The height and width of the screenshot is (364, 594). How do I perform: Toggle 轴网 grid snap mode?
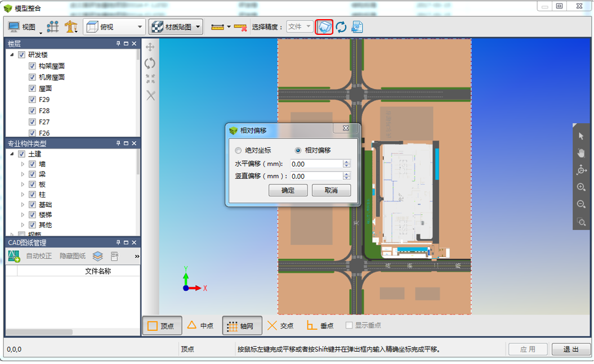tap(242, 325)
